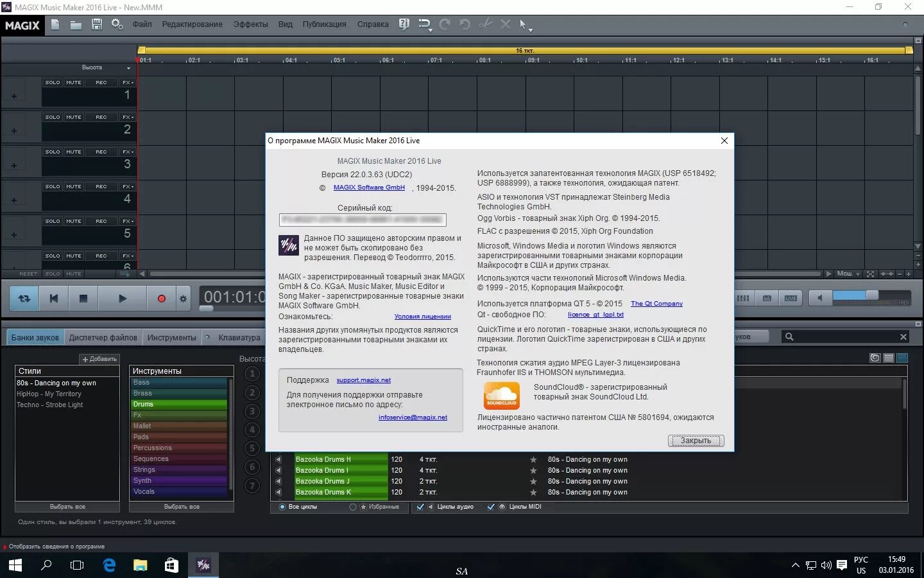Open the context help icon in the toolbar
924x578 pixels.
coord(404,24)
